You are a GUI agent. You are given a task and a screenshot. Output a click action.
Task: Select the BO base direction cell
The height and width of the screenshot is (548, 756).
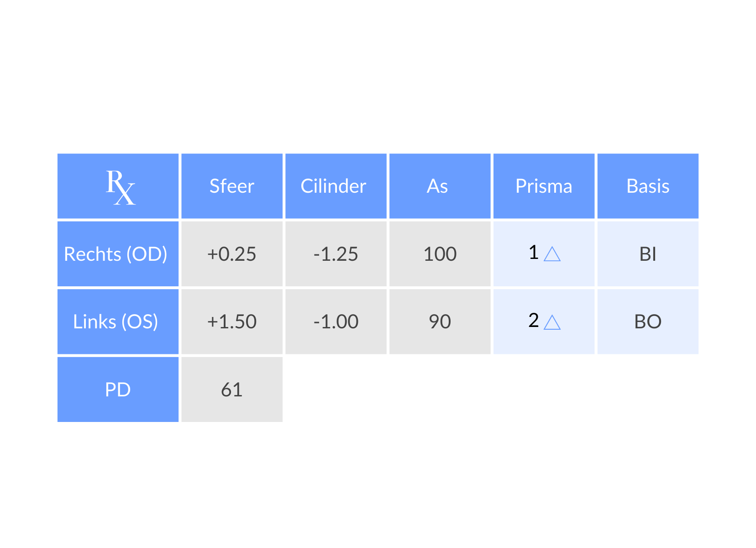click(x=648, y=321)
